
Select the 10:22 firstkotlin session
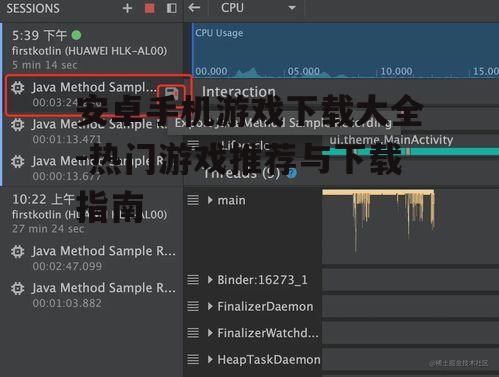[90, 213]
